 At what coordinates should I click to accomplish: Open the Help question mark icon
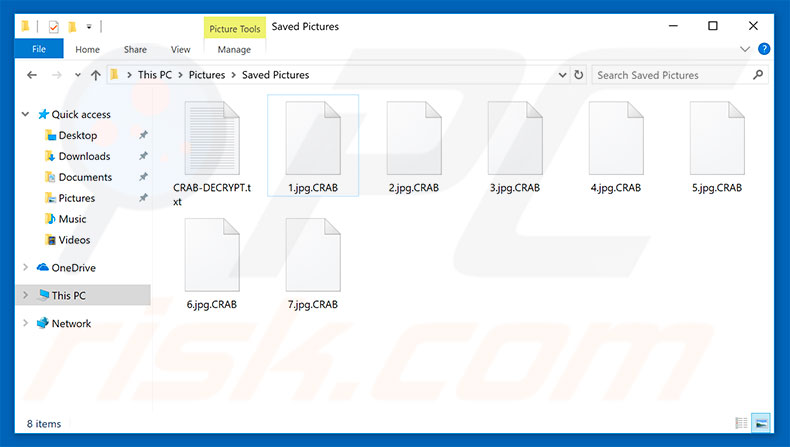[764, 49]
